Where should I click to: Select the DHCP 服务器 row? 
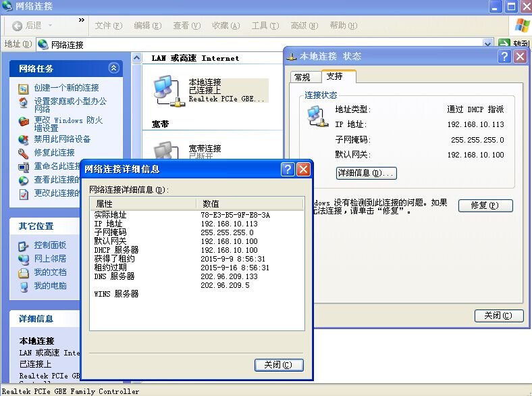tap(197, 250)
